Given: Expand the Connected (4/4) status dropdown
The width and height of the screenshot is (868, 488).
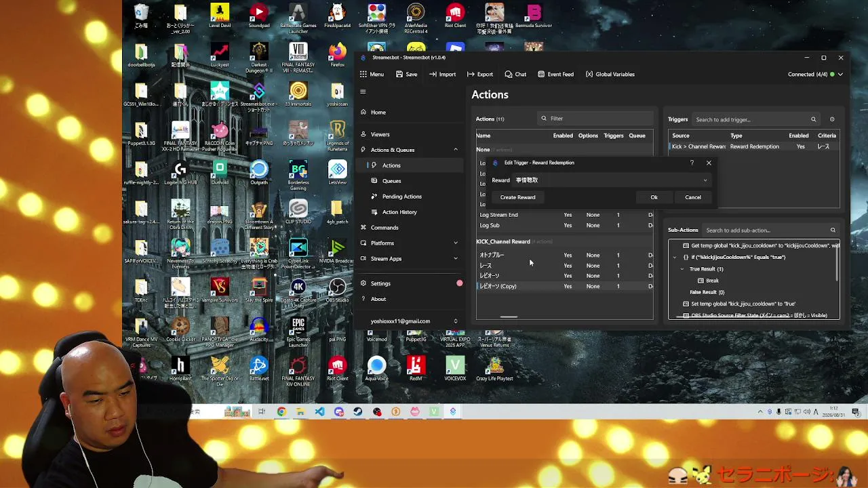Looking at the screenshot, I should [816, 75].
